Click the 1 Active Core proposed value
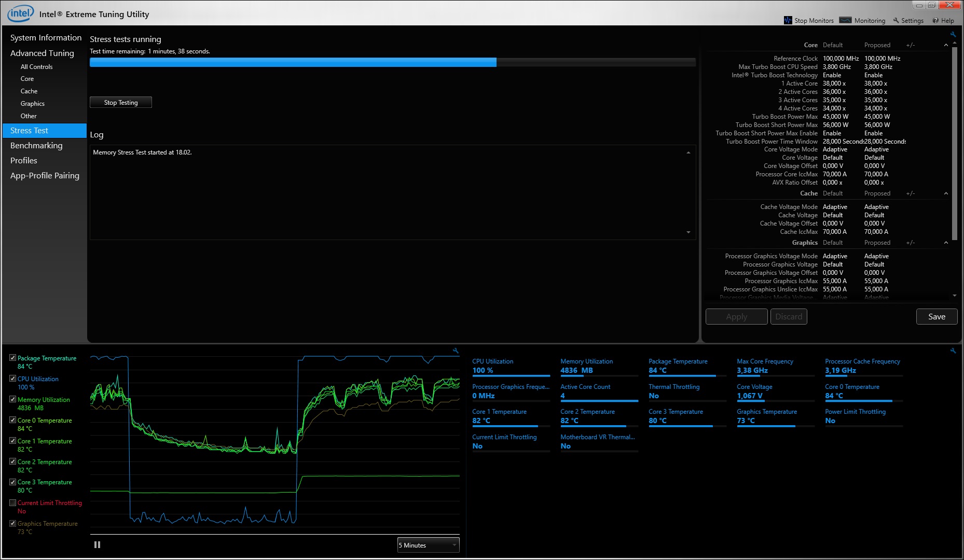964x560 pixels. pos(876,83)
